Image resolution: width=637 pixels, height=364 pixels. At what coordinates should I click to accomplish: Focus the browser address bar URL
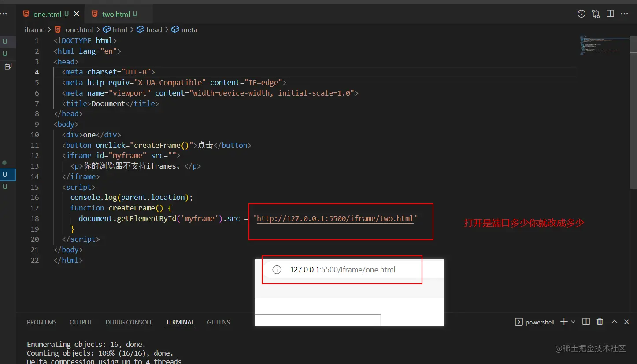[342, 270]
